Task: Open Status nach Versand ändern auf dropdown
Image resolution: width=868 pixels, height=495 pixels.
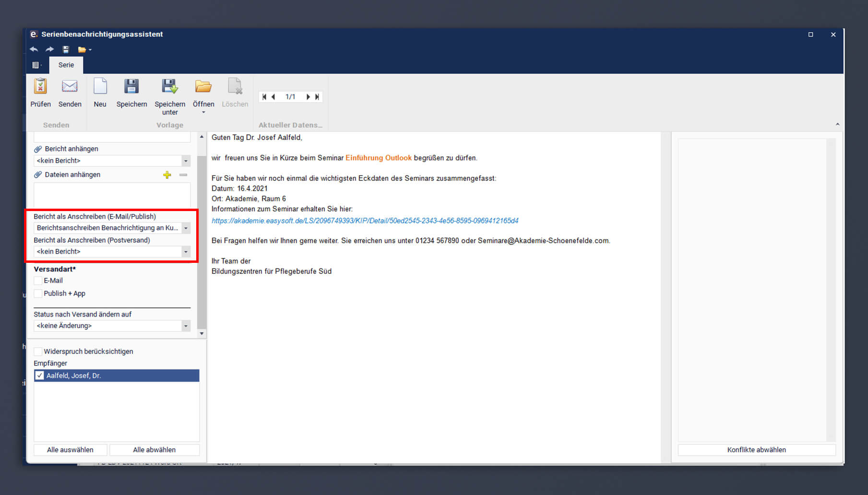Action: 186,326
